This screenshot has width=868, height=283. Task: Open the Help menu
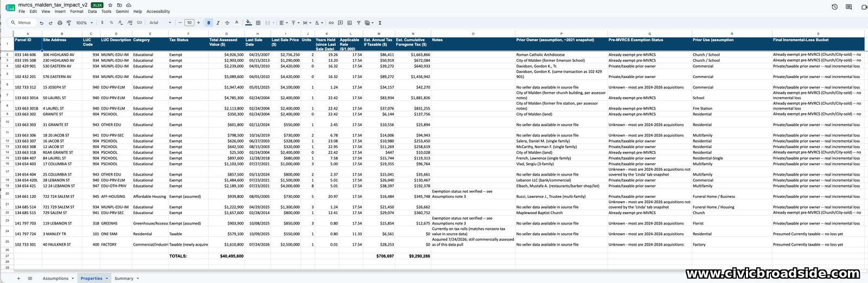(x=138, y=11)
